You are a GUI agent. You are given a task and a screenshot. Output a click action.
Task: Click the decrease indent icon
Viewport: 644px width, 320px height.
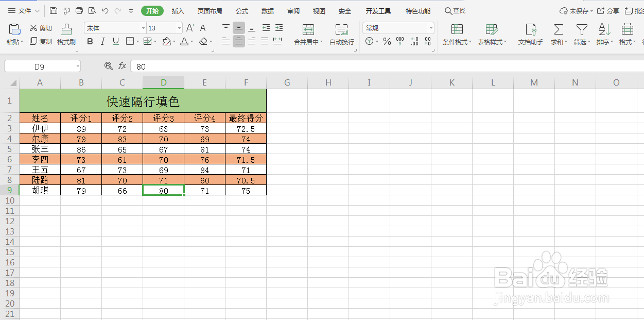(266, 28)
